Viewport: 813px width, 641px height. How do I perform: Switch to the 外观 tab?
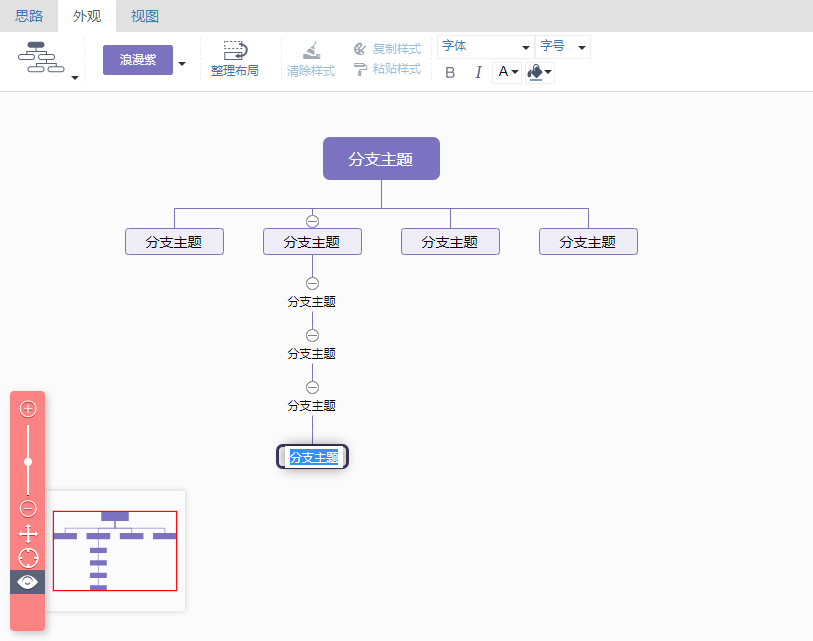[x=87, y=16]
